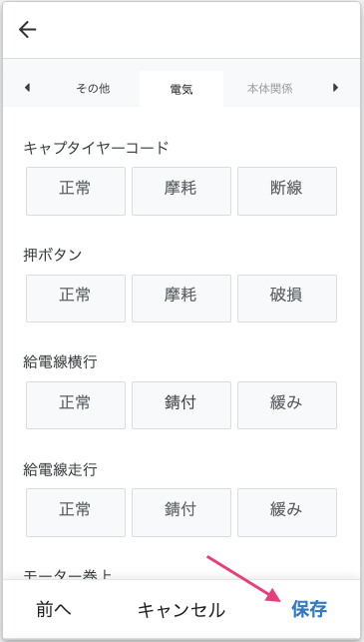
Task: Click the キャンセル button
Action: point(182,610)
